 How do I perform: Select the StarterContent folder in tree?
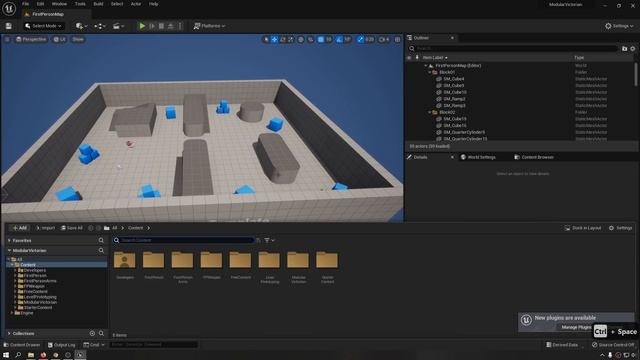click(38, 307)
